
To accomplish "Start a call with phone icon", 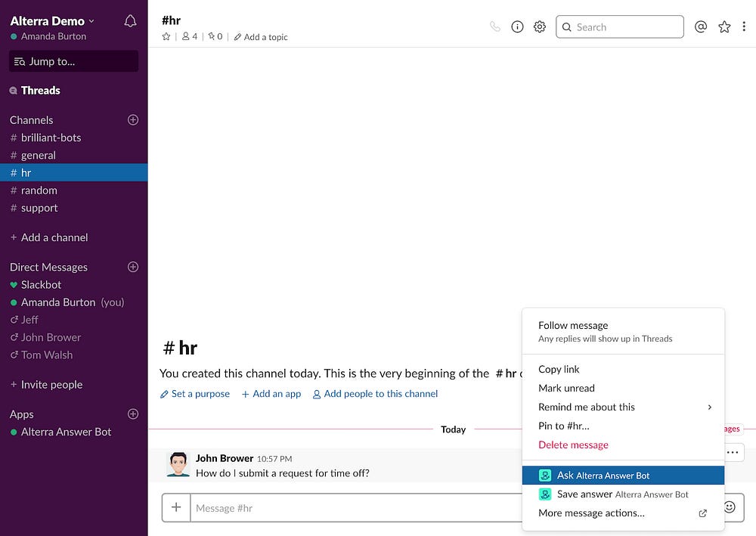I will click(495, 26).
